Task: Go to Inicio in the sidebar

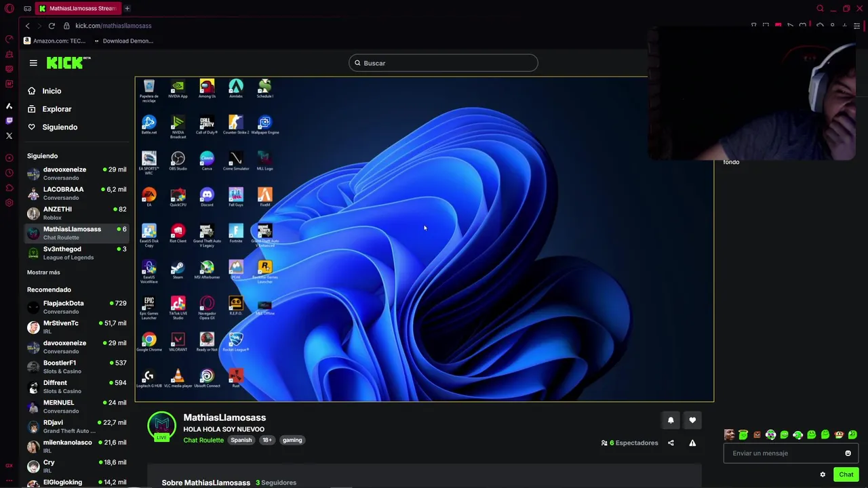Action: (52, 91)
